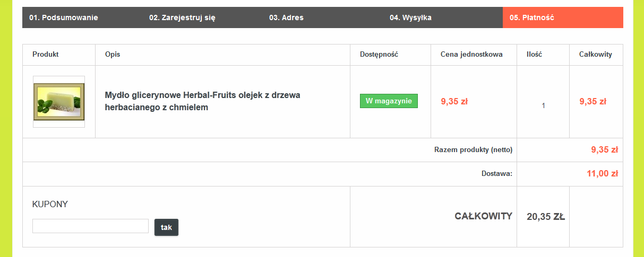Image resolution: width=644 pixels, height=257 pixels.
Task: Open the Mydło glicerynowe Herbal-Fruits product link
Action: click(203, 101)
